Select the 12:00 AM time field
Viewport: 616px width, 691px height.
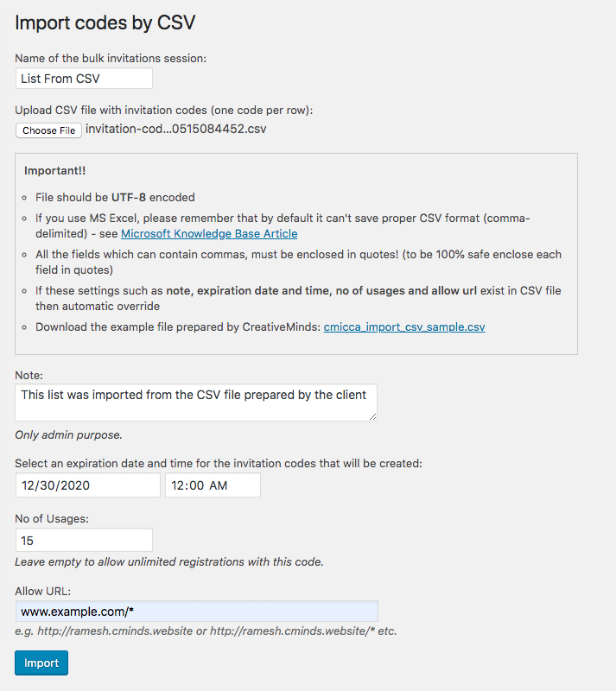pyautogui.click(x=212, y=485)
